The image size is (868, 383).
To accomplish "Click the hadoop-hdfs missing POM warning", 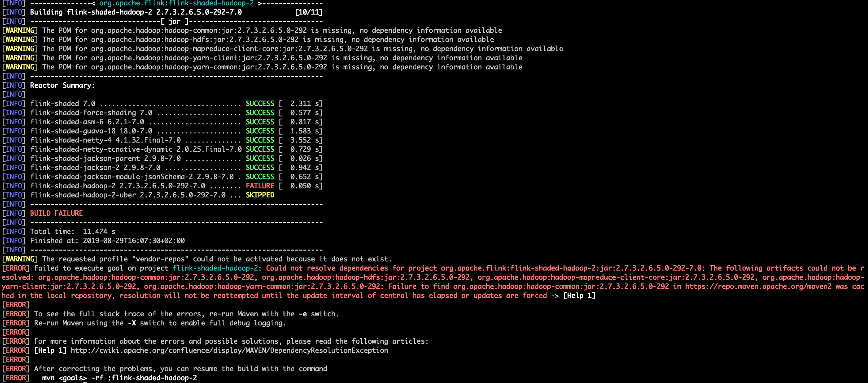I will pyautogui.click(x=268, y=40).
